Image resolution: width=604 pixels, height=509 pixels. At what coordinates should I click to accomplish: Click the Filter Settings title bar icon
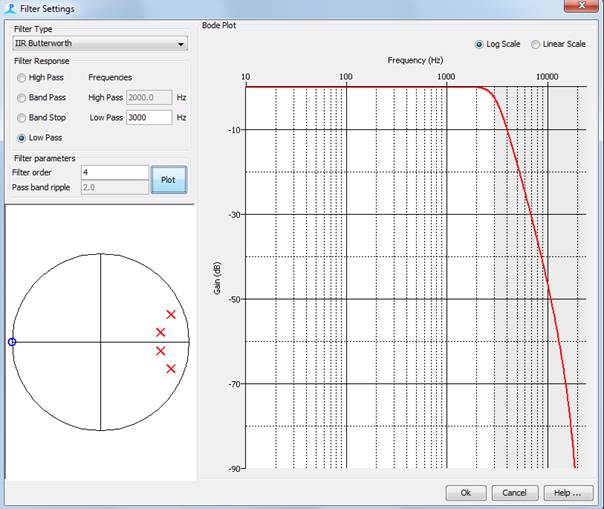click(x=10, y=8)
